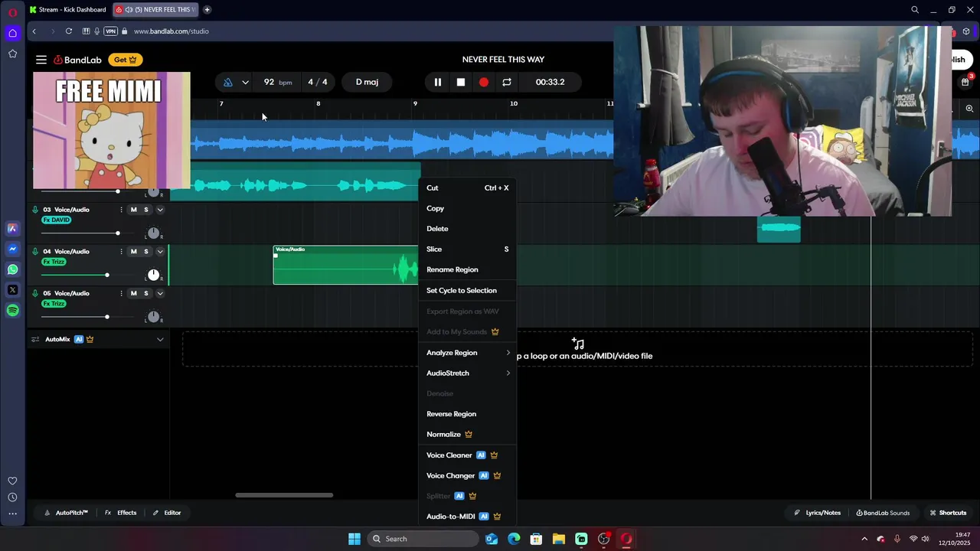Select Rename Region in context menu

tap(467, 269)
